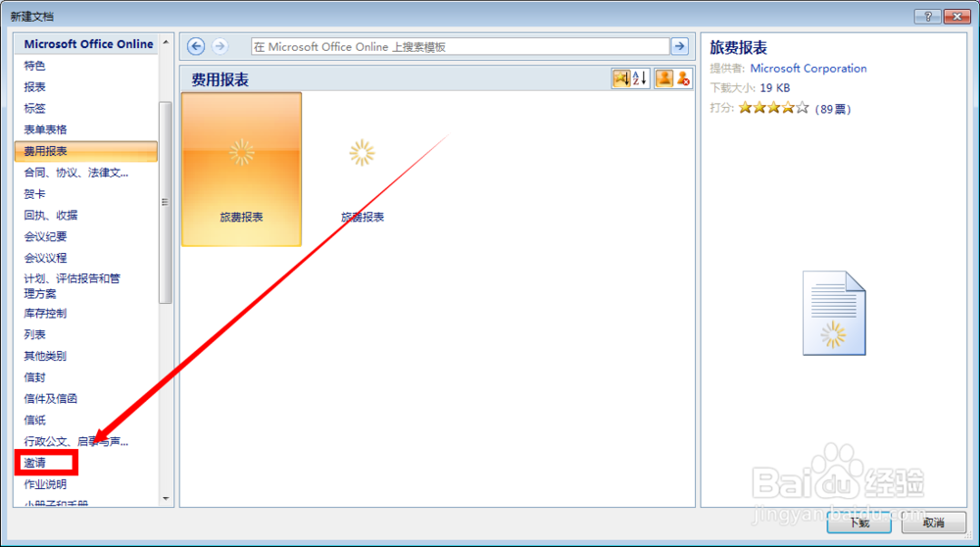Open the help question mark button
This screenshot has width=980, height=547.
point(928,17)
